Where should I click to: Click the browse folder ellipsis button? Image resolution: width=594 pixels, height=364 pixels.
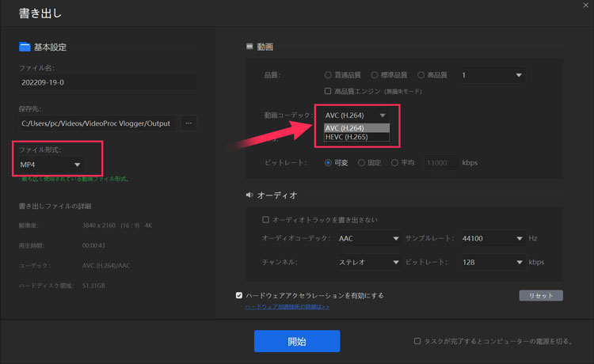tap(188, 123)
